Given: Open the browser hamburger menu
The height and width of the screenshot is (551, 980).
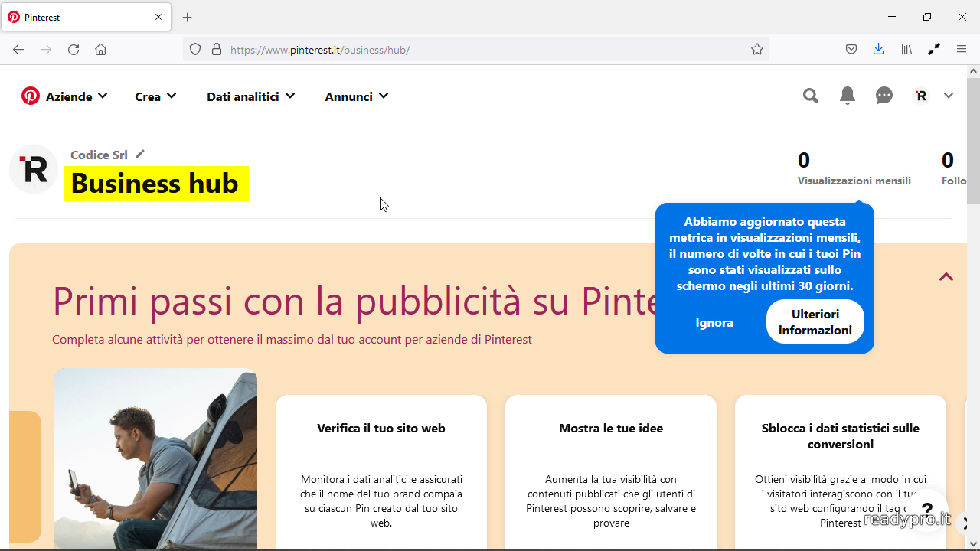Looking at the screenshot, I should click(x=962, y=50).
